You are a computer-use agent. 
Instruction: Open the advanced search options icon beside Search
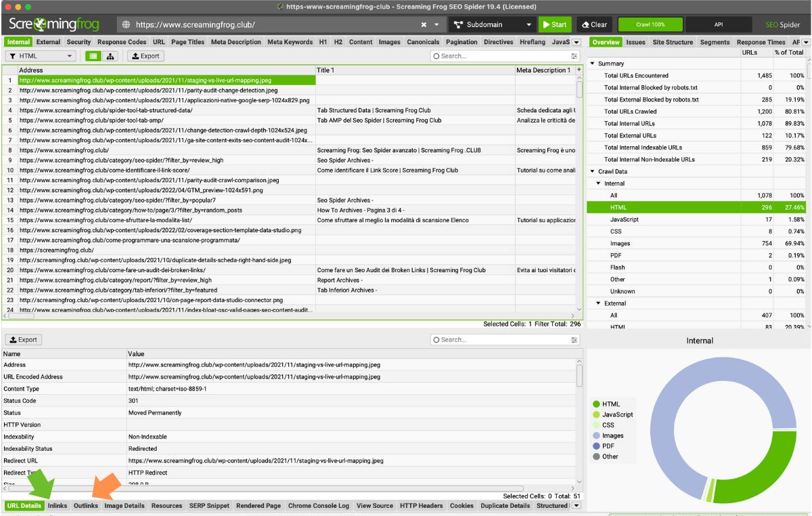(574, 56)
